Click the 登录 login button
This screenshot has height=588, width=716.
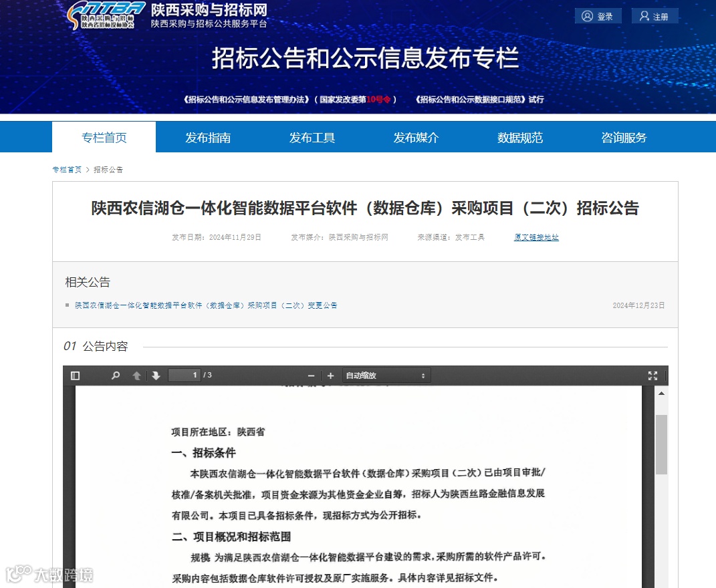coord(598,17)
